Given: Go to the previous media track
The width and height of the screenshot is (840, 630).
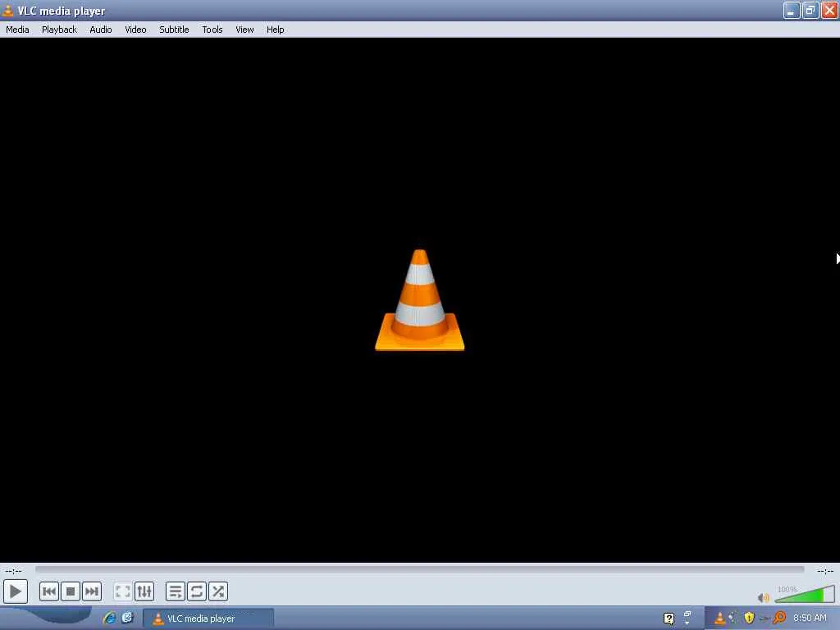Looking at the screenshot, I should [48, 591].
